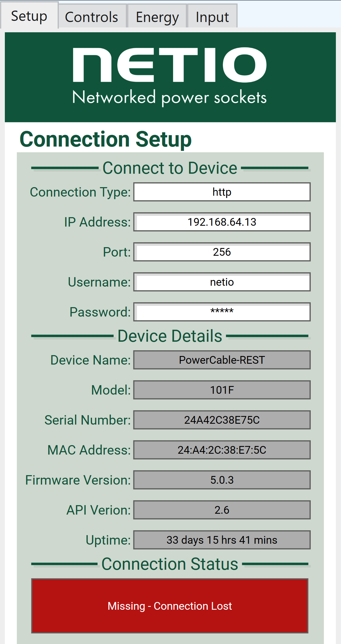Viewport: 341px width, 644px height.
Task: Click the Username field with netio
Action: point(222,282)
